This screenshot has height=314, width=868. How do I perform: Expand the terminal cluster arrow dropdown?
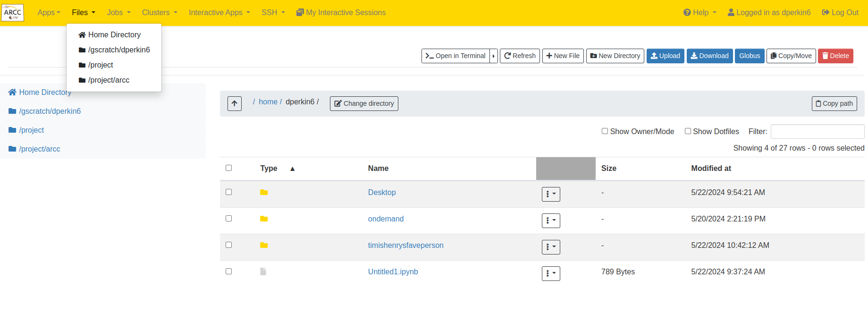coord(494,56)
